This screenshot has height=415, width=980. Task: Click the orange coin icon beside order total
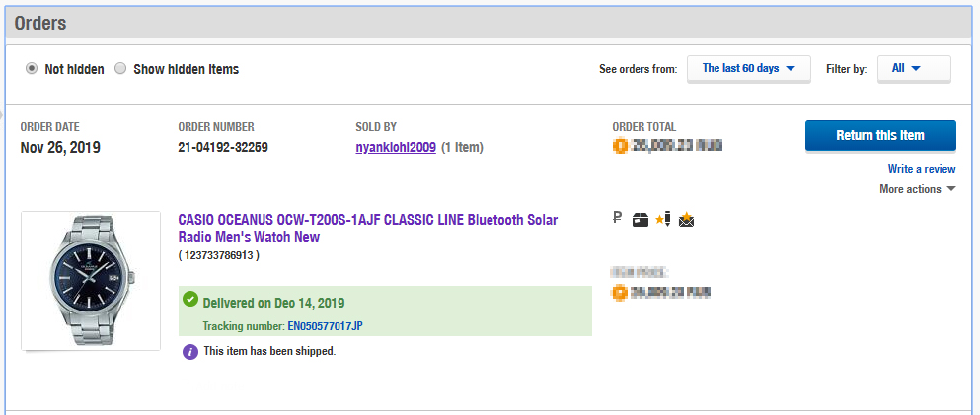620,146
